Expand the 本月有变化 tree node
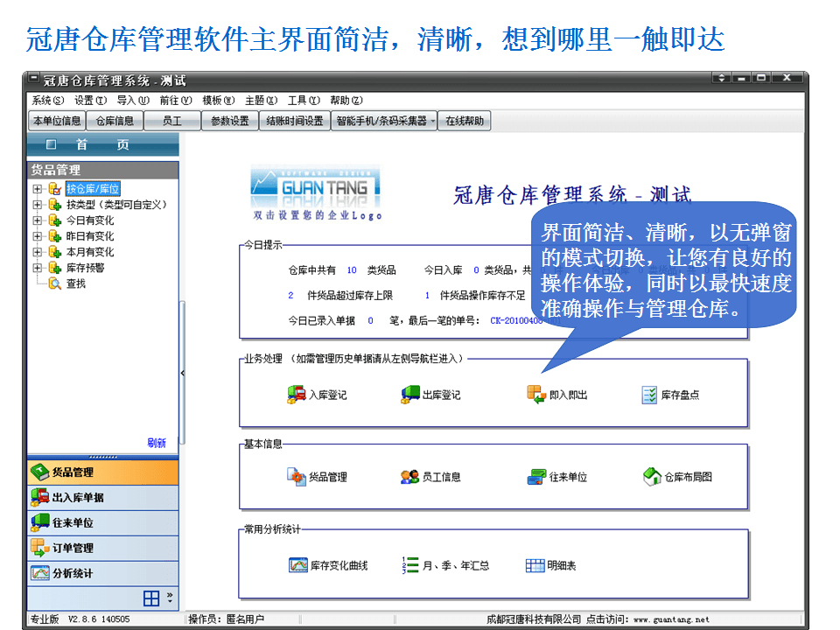The height and width of the screenshot is (630, 840). pyautogui.click(x=37, y=252)
